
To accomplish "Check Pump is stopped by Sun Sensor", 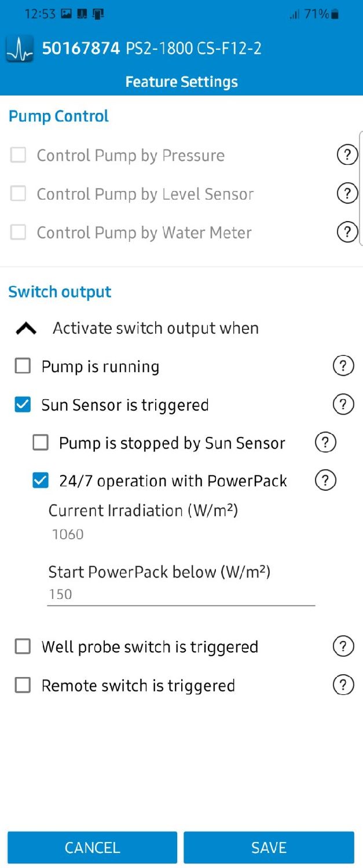I will (x=41, y=443).
